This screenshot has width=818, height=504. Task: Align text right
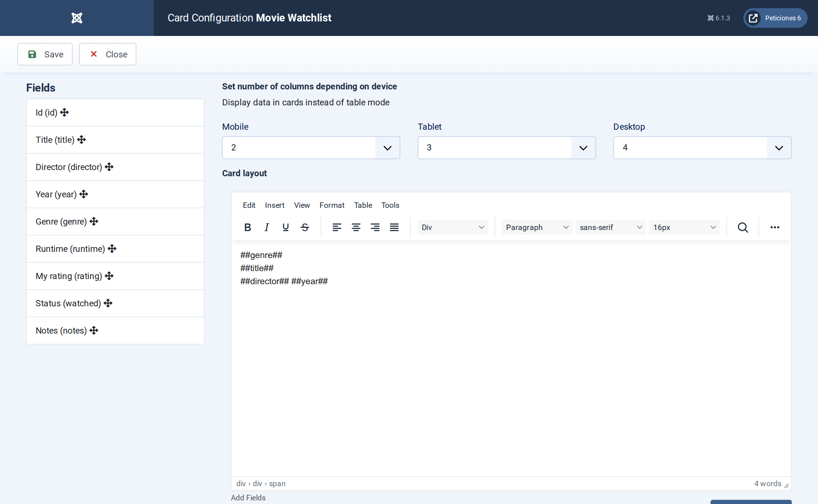tap(375, 227)
